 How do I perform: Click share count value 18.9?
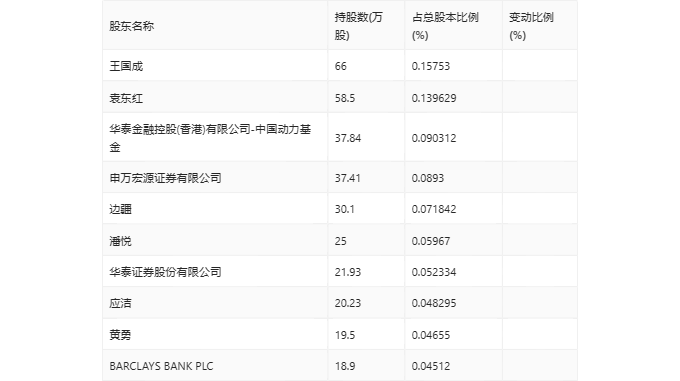coord(345,366)
